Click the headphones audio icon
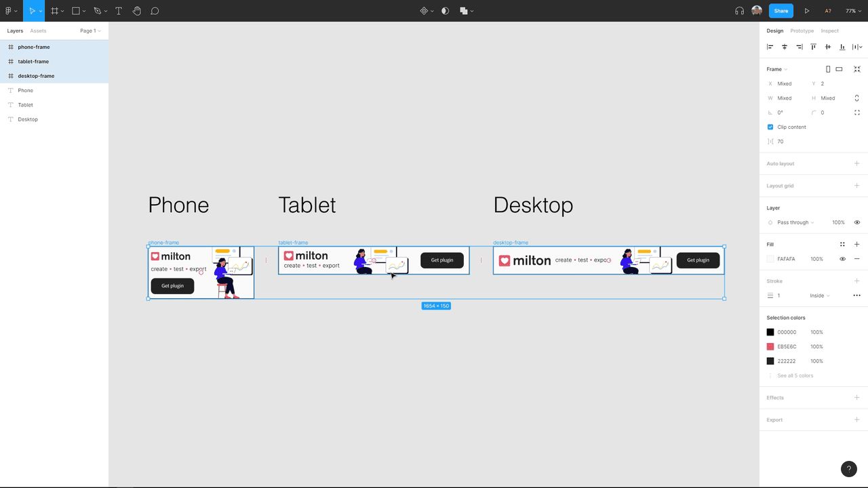This screenshot has width=868, height=488. (x=740, y=11)
